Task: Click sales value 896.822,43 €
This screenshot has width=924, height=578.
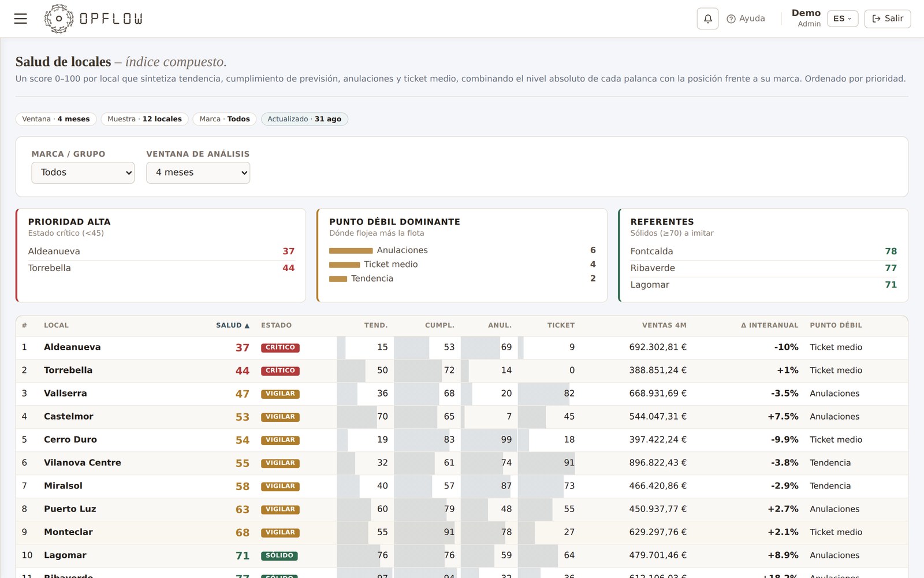Action: coord(658,463)
